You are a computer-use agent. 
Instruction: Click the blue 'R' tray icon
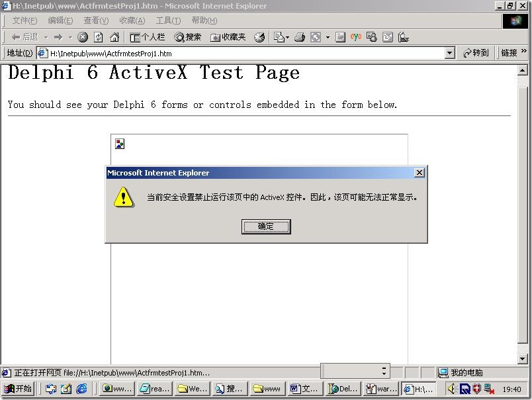465,389
